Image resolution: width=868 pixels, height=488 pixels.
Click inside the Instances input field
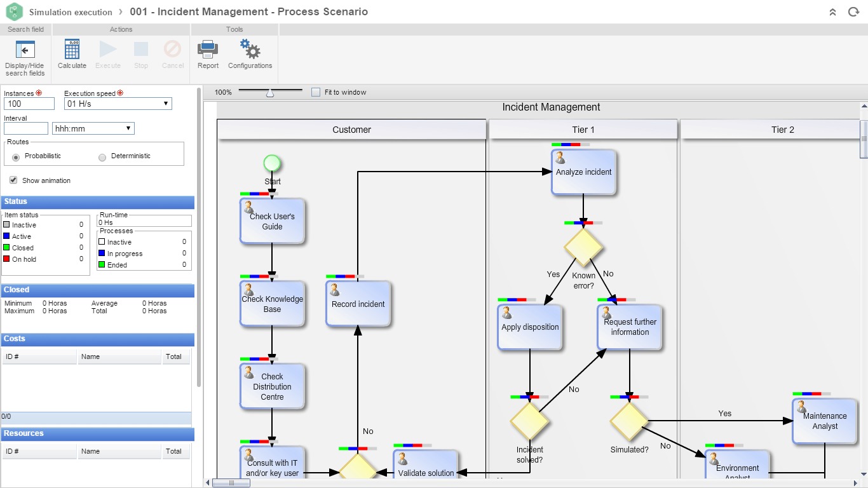tap(29, 103)
